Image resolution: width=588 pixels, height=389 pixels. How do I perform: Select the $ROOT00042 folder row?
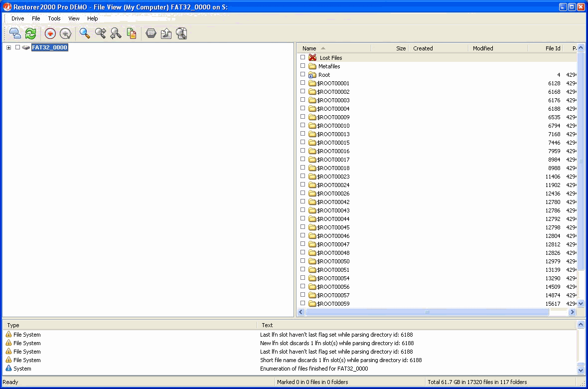pos(438,202)
